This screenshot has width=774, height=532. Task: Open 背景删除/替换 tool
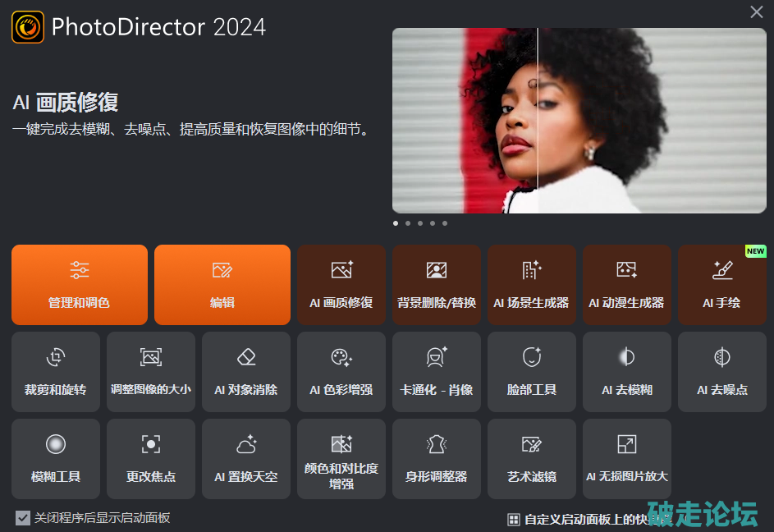[437, 284]
